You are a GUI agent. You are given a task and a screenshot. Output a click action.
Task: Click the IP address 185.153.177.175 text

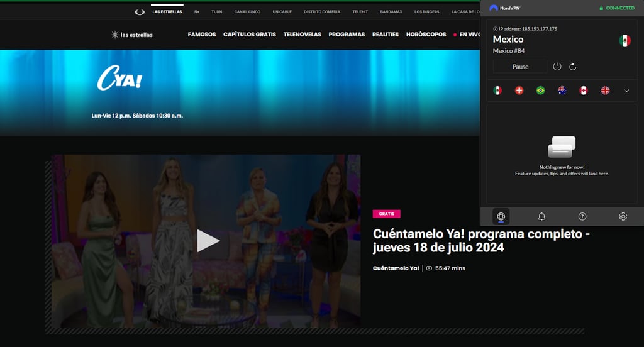click(x=528, y=29)
